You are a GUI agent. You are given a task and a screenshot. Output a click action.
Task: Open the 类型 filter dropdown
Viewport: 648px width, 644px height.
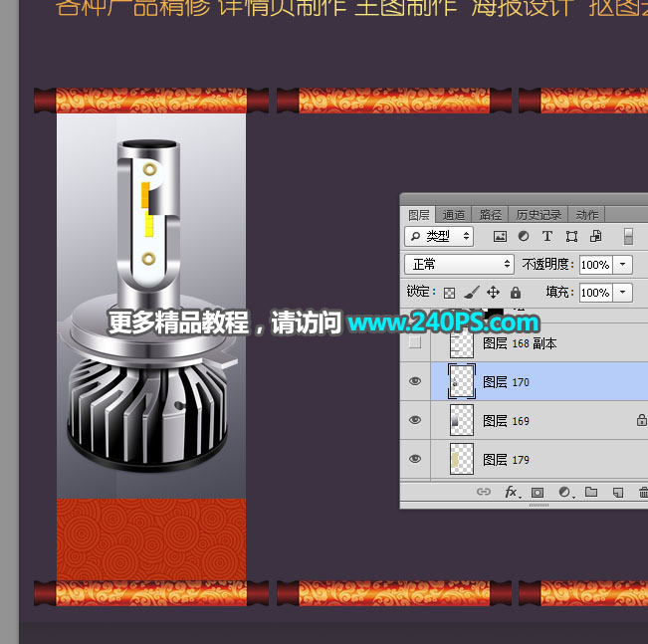tap(439, 236)
